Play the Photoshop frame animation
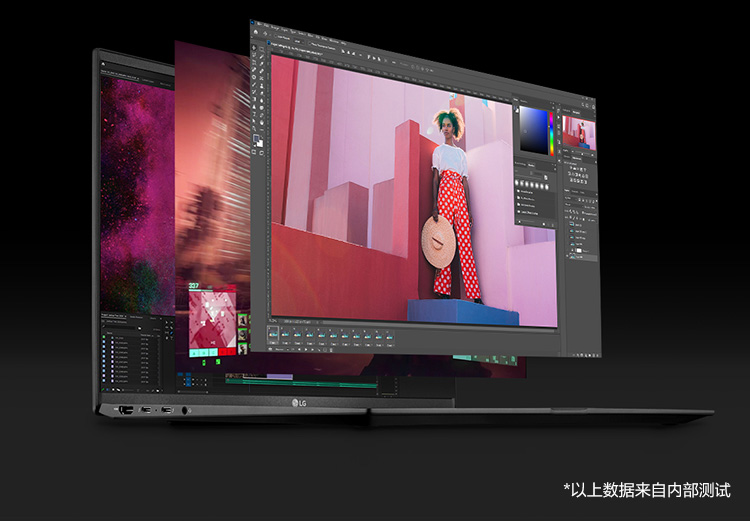 (x=306, y=349)
